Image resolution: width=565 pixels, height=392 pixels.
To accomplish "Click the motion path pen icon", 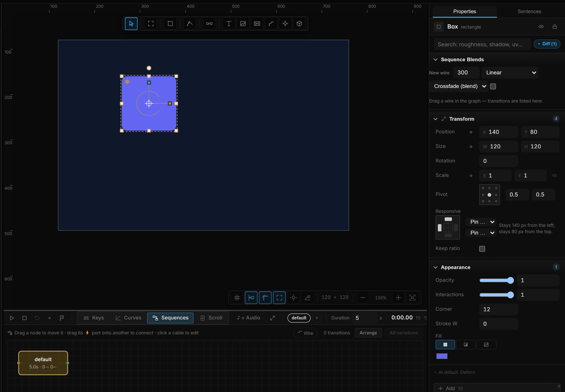I will pyautogui.click(x=307, y=298).
